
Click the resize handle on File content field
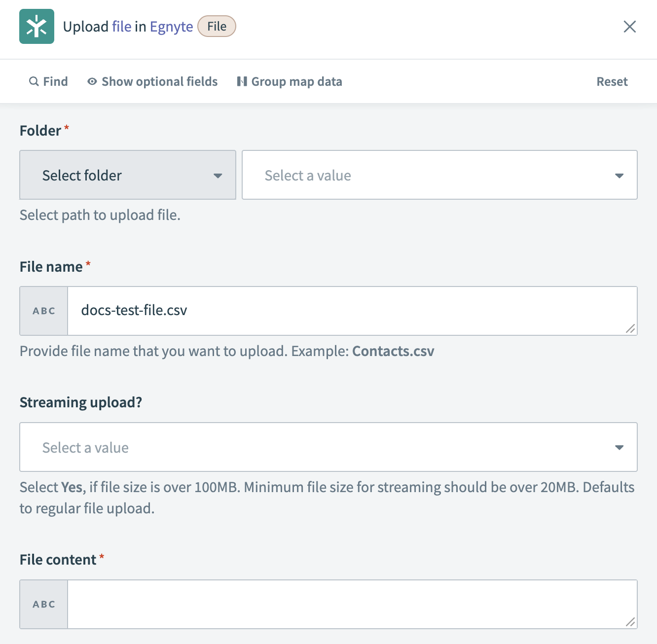pos(630,622)
